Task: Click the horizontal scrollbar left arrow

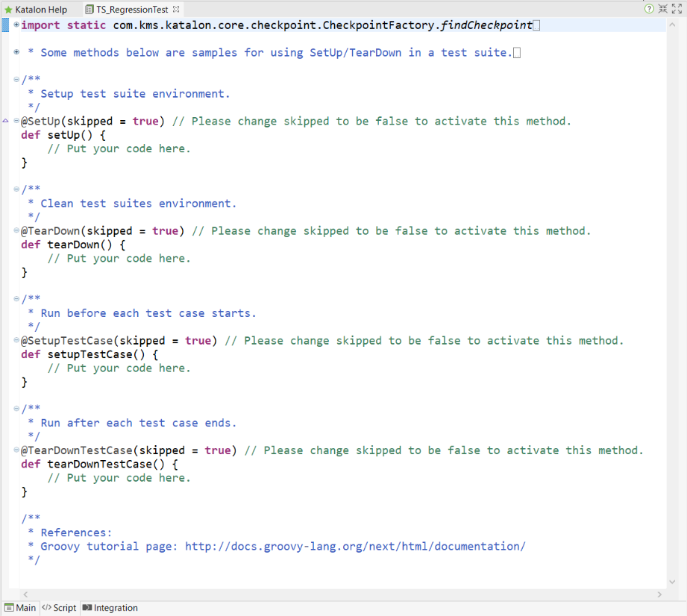Action: [25, 594]
